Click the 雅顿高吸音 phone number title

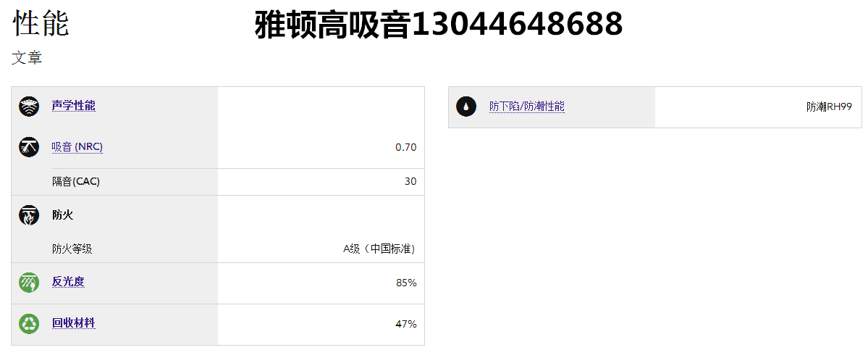pos(439,25)
